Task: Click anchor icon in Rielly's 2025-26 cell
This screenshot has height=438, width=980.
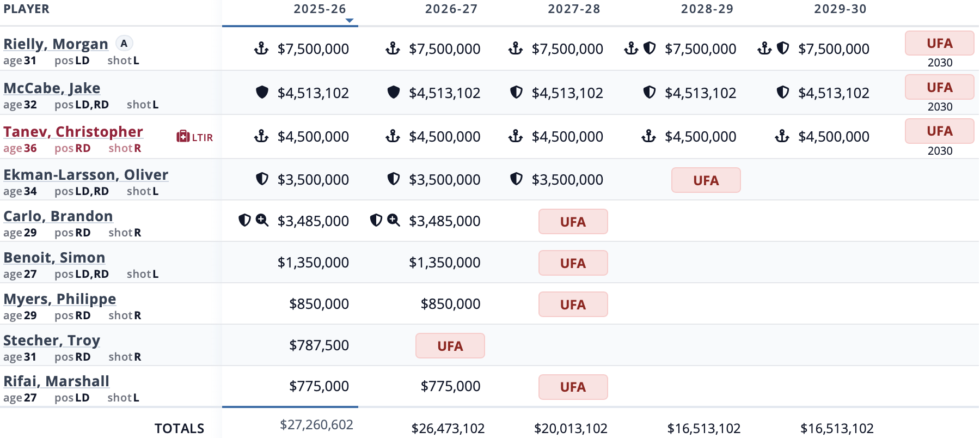Action: 261,49
